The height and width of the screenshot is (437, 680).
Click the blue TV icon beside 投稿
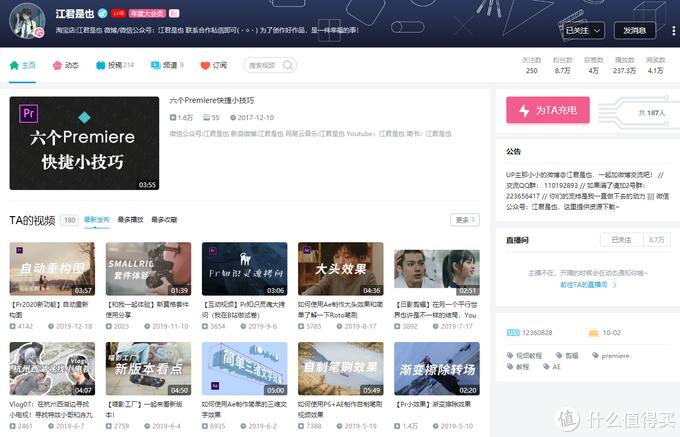(x=101, y=65)
